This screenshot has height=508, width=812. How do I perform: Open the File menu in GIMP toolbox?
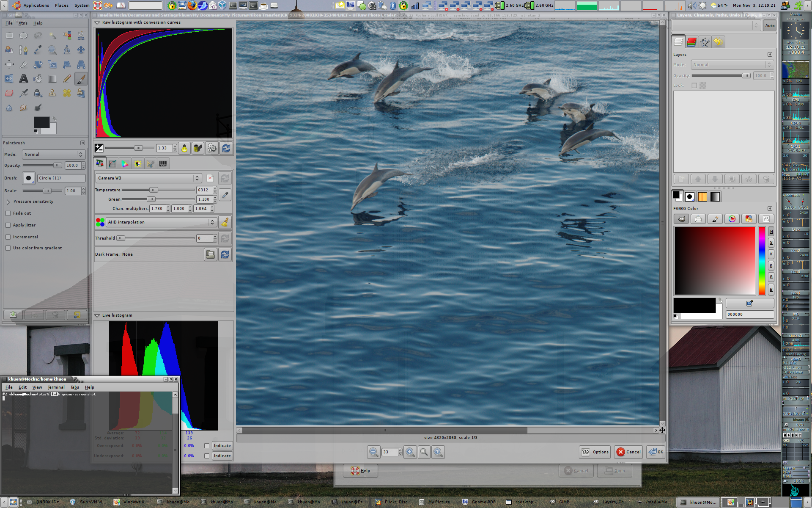pyautogui.click(x=9, y=23)
